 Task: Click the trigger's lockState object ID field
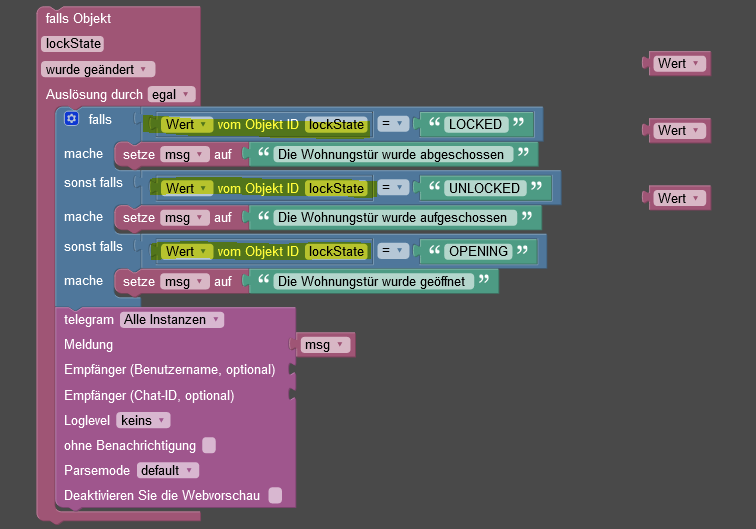click(73, 44)
